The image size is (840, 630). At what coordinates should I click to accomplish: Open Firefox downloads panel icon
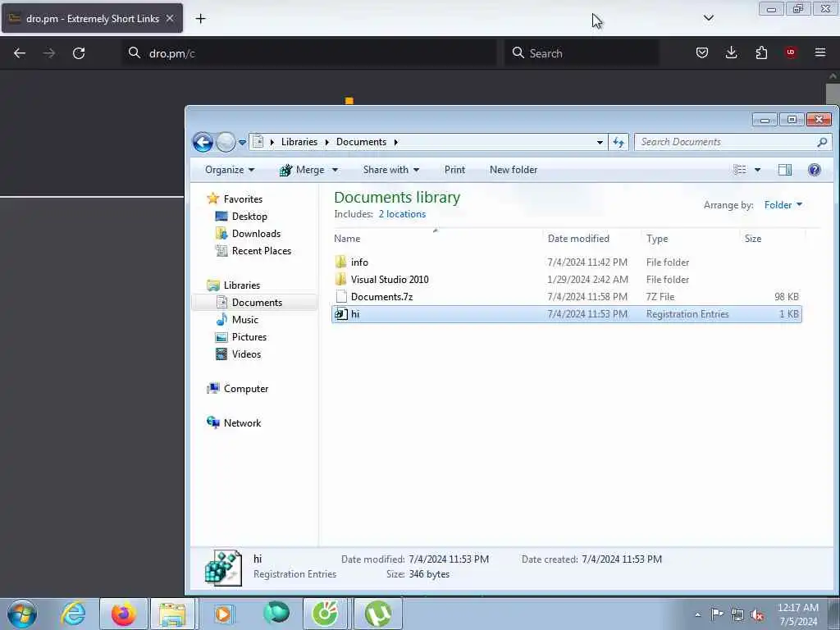[x=731, y=52]
